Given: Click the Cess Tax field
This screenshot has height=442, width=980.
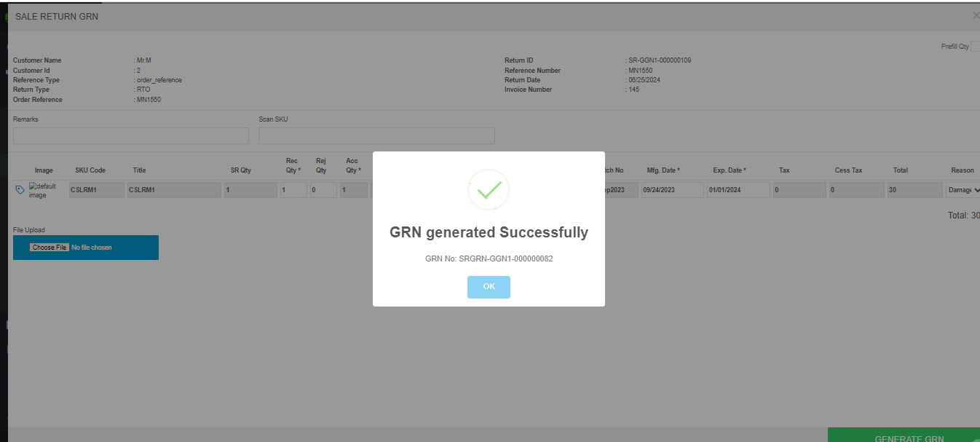Looking at the screenshot, I should [x=856, y=190].
